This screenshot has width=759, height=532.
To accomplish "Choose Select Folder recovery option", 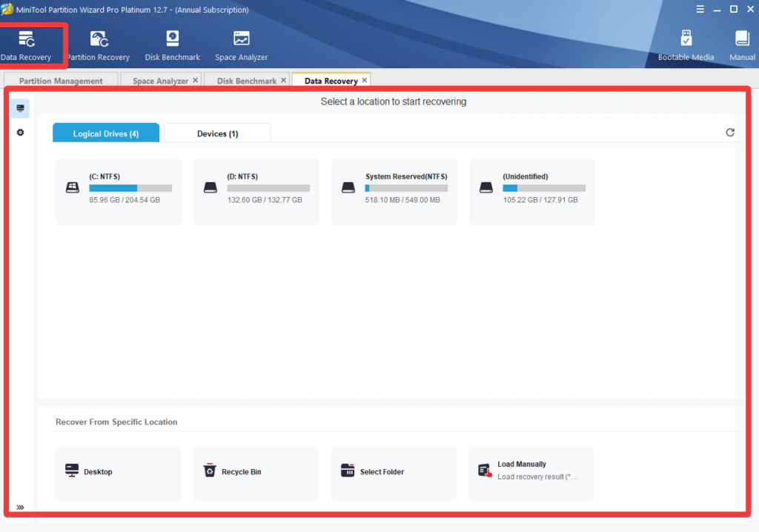I will 394,473.
